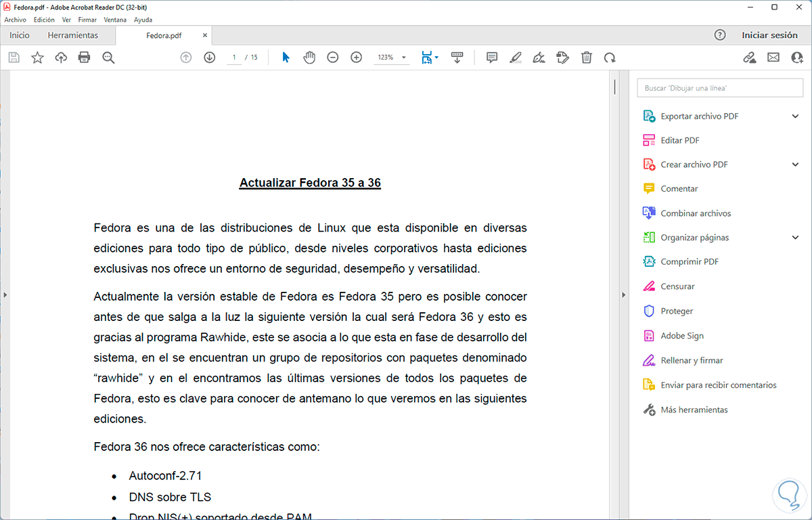The image size is (812, 520).
Task: Open the find text magnifier
Action: tap(108, 58)
